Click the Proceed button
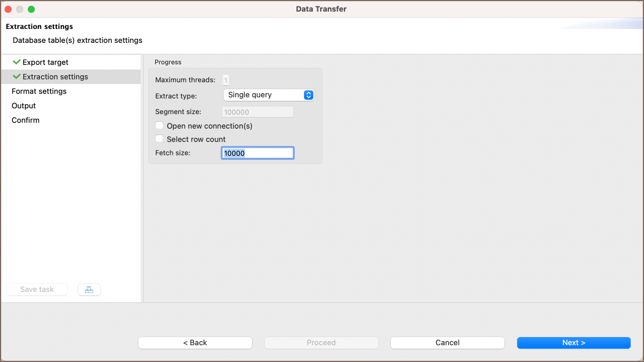 321,343
